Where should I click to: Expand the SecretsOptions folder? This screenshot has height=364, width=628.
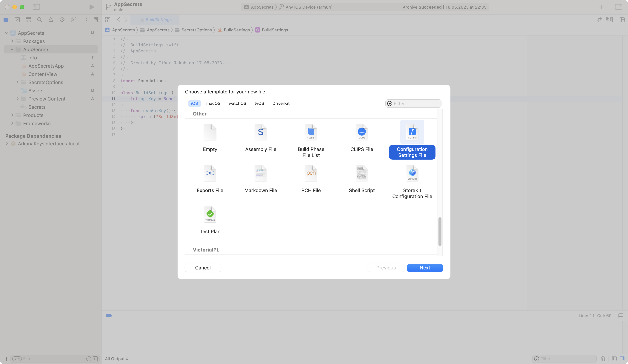(x=17, y=82)
